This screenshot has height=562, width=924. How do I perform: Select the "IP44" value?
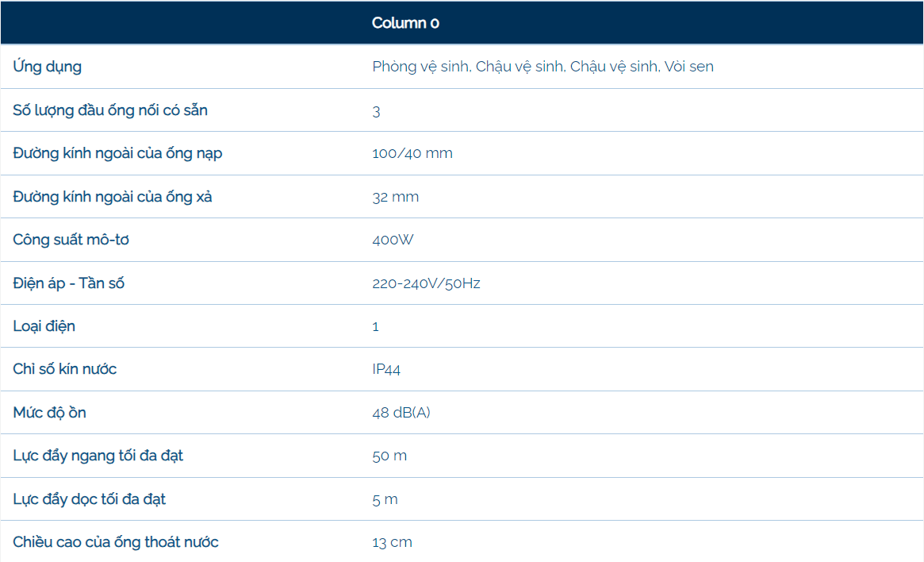pos(386,369)
